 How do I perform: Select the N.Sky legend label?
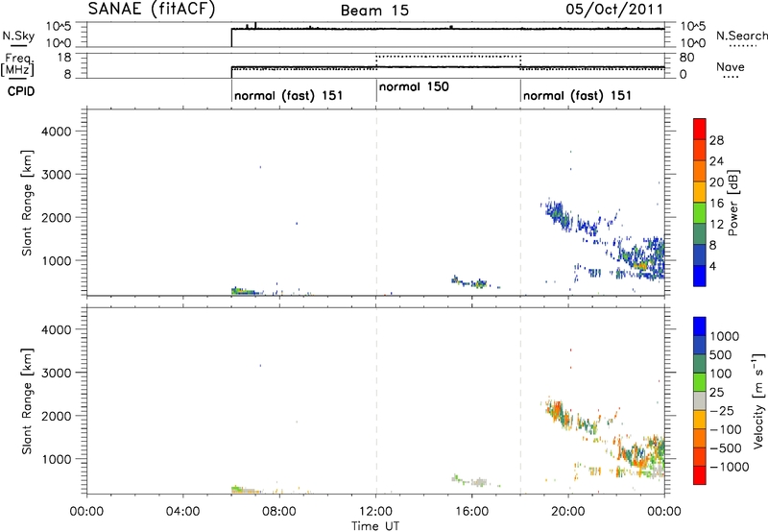[x=18, y=36]
